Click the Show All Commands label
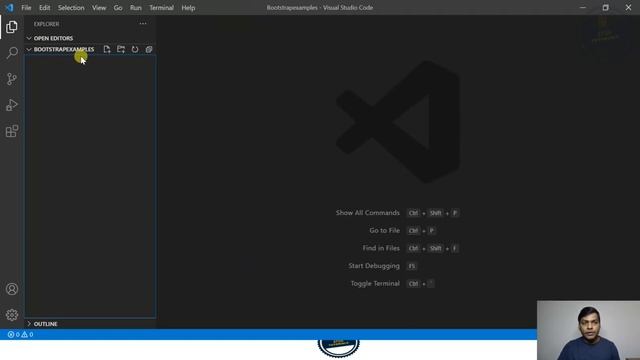This screenshot has height=360, width=640. [368, 213]
